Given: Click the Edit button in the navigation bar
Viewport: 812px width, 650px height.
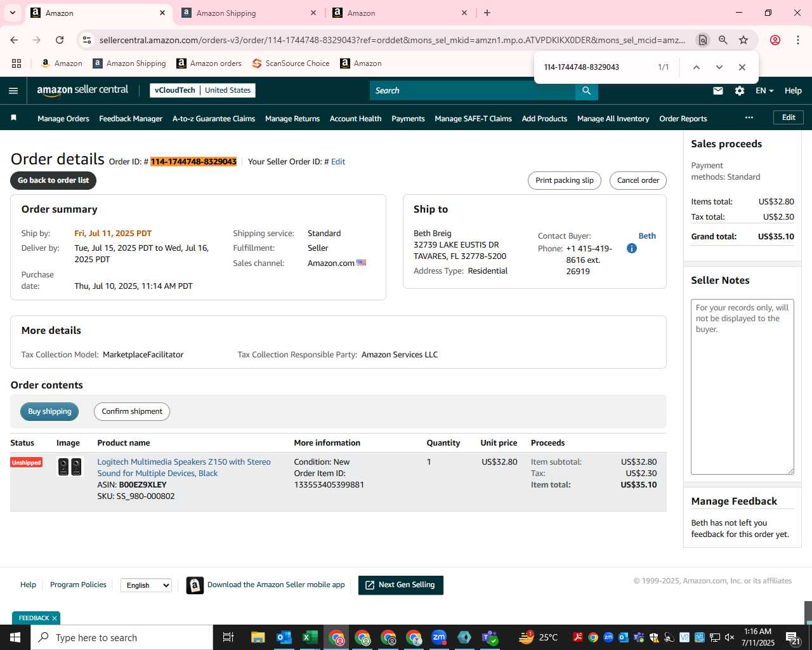Looking at the screenshot, I should tap(789, 117).
